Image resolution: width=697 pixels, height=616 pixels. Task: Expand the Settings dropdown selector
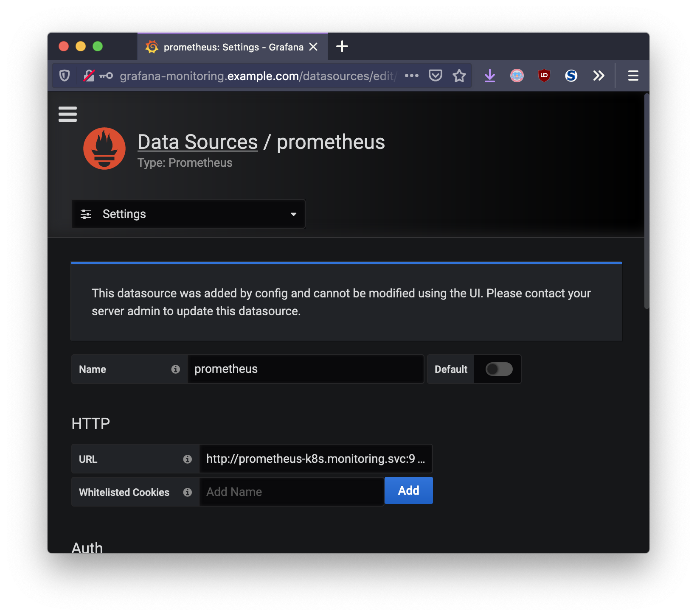coord(188,214)
